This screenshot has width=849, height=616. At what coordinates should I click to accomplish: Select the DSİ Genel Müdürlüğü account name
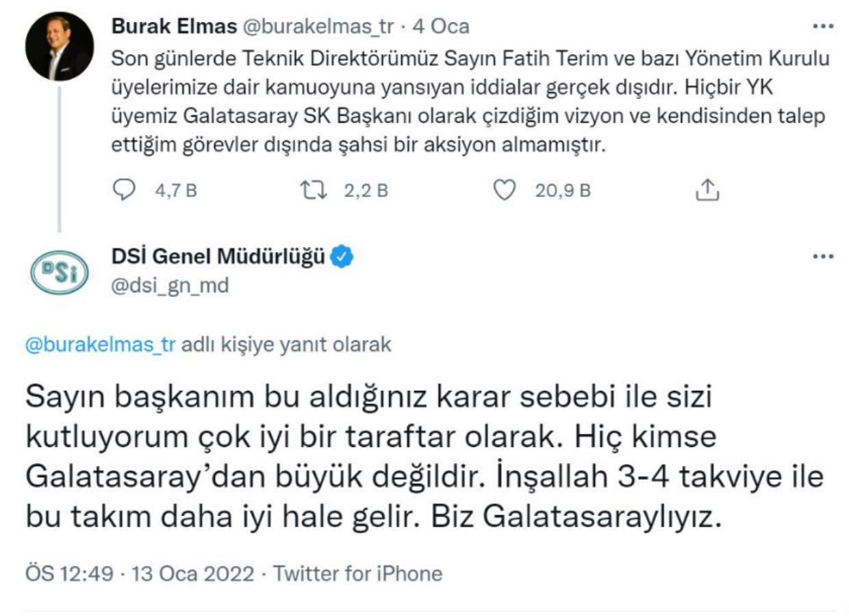tap(217, 257)
